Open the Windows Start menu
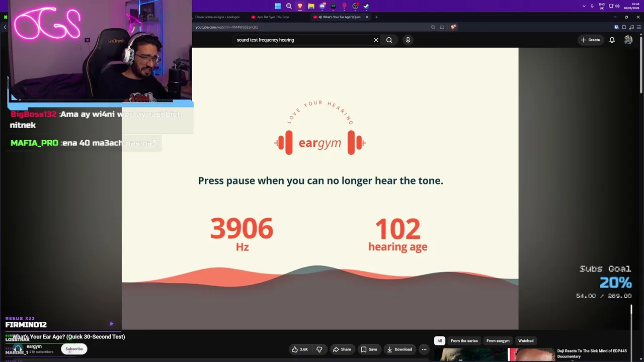This screenshot has width=644, height=362. click(278, 6)
